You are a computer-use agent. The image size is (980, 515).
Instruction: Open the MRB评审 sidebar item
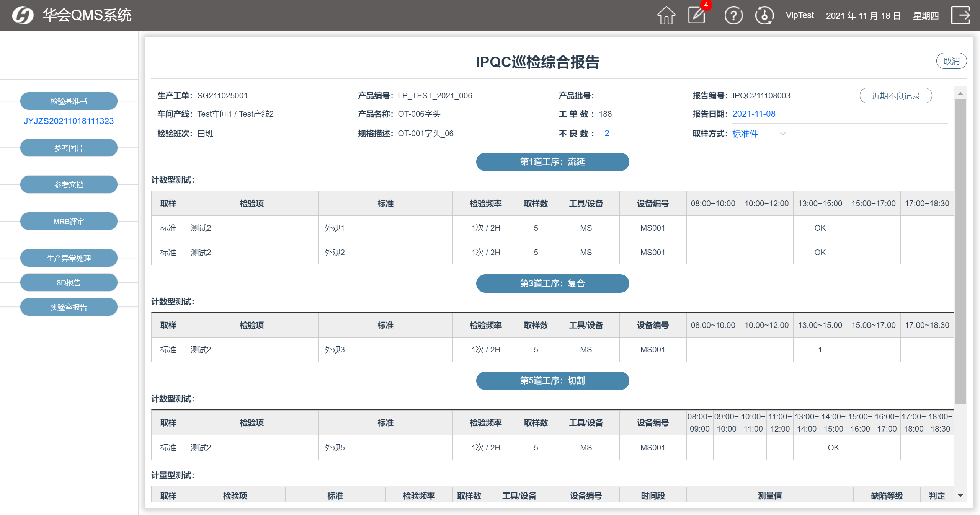coord(69,222)
